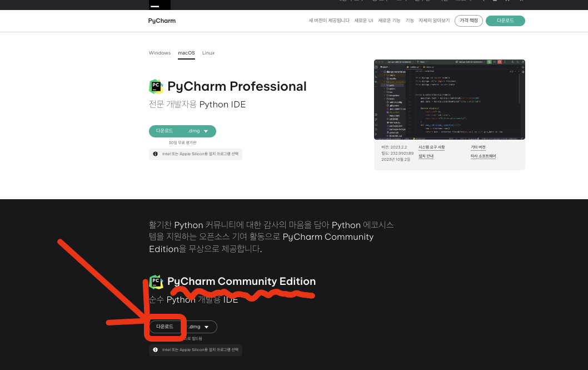This screenshot has width=588, height=370.
Task: Open the '시스템 요구 사항' link
Action: click(x=432, y=147)
